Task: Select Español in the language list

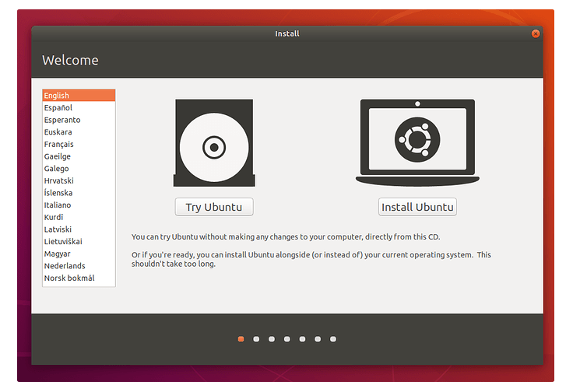Action: [x=79, y=107]
